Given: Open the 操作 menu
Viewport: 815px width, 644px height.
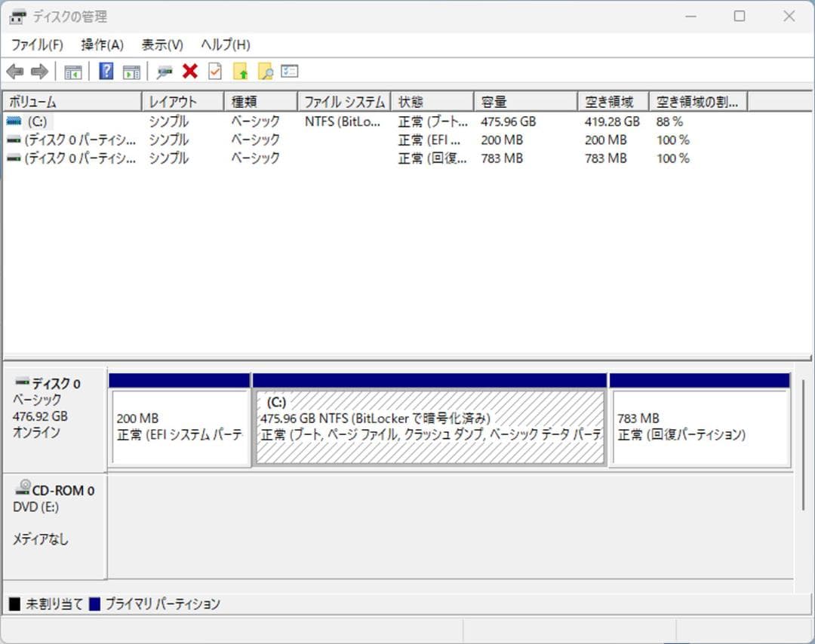Looking at the screenshot, I should point(100,45).
